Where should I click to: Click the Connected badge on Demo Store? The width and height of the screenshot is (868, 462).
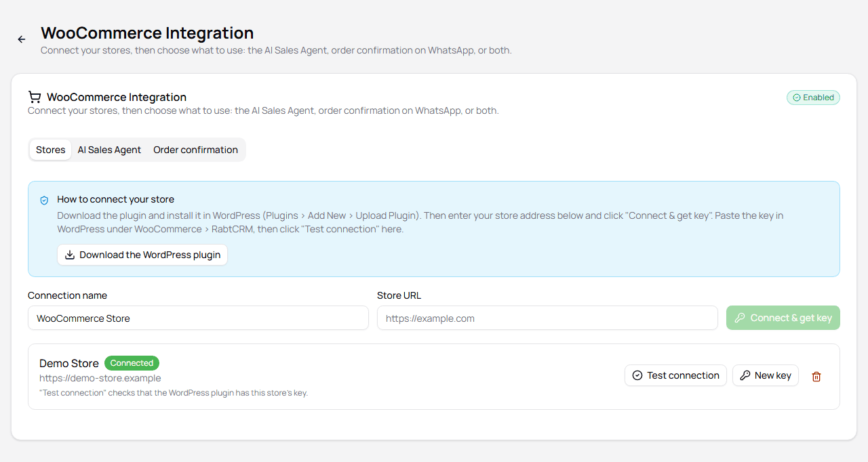point(132,363)
